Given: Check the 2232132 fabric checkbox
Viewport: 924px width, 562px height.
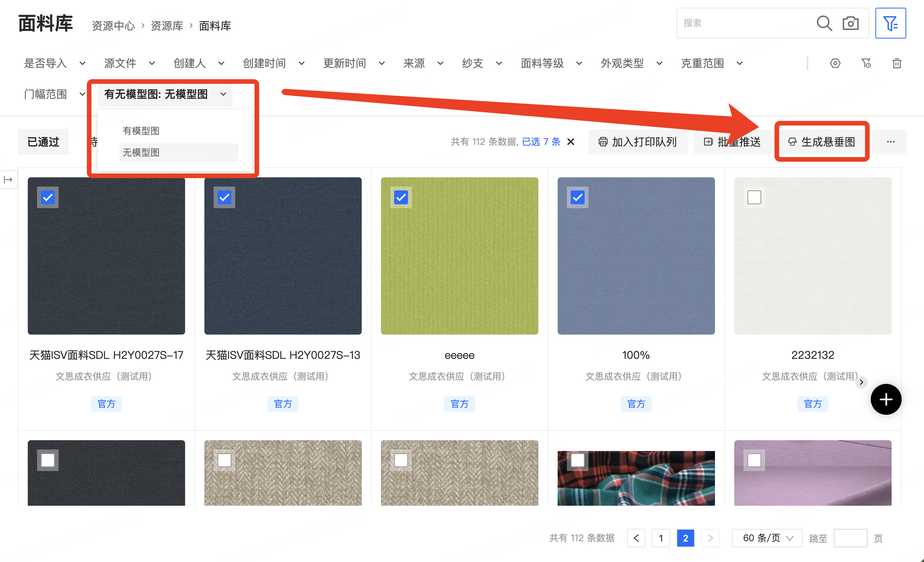Looking at the screenshot, I should 754,197.
